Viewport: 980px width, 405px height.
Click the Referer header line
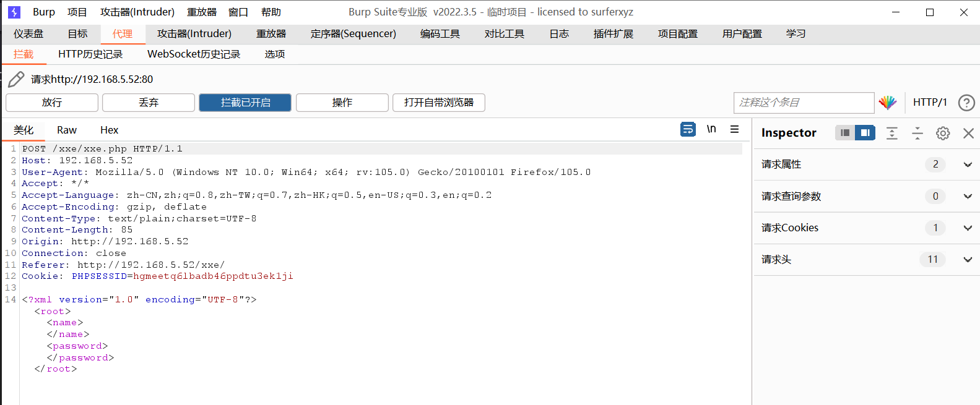(x=123, y=265)
